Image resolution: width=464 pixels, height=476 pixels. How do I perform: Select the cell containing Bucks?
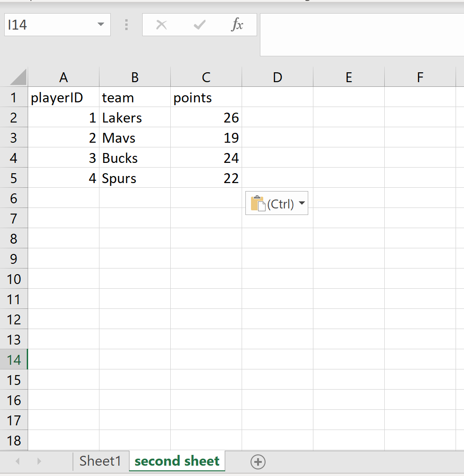coord(135,158)
